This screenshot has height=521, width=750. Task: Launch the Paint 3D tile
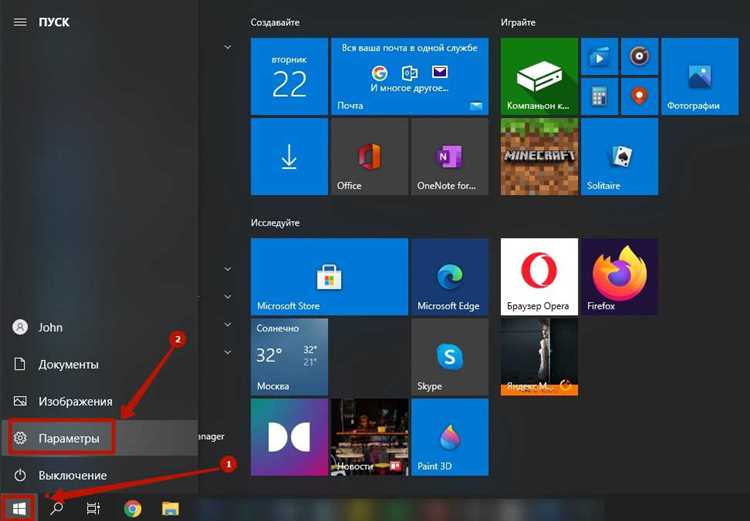450,437
